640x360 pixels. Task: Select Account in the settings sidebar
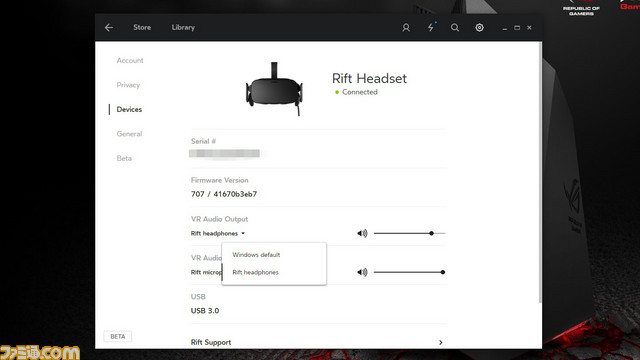point(130,60)
